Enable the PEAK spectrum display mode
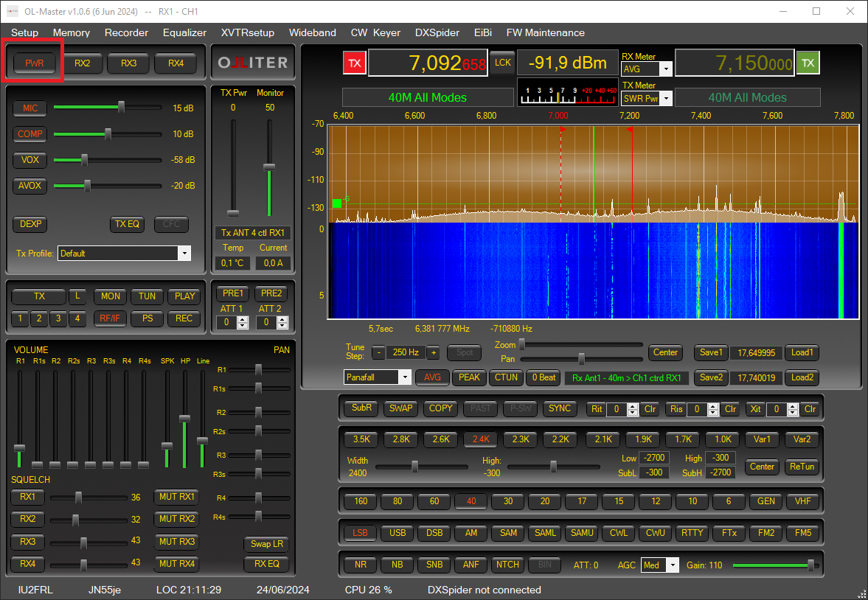 click(469, 377)
